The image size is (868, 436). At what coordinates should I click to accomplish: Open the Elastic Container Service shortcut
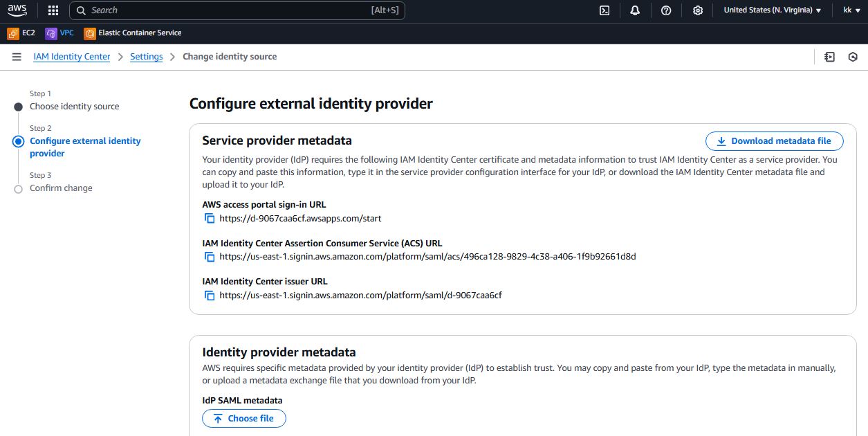(x=133, y=33)
